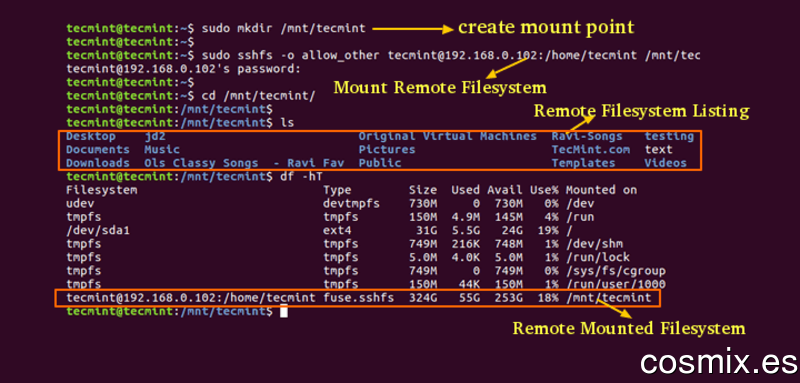Click the 'cd /mnt/tecmint/' command text
The width and height of the screenshot is (800, 383).
(x=259, y=95)
